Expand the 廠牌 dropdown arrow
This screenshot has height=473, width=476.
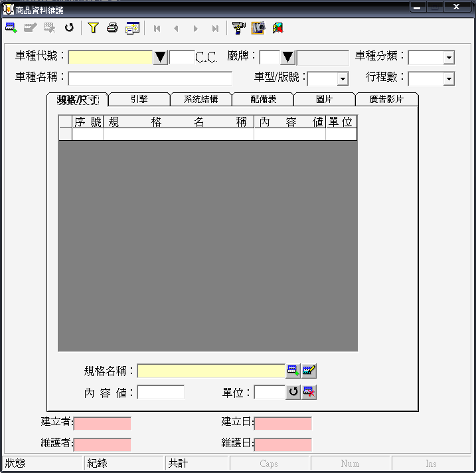coord(288,58)
